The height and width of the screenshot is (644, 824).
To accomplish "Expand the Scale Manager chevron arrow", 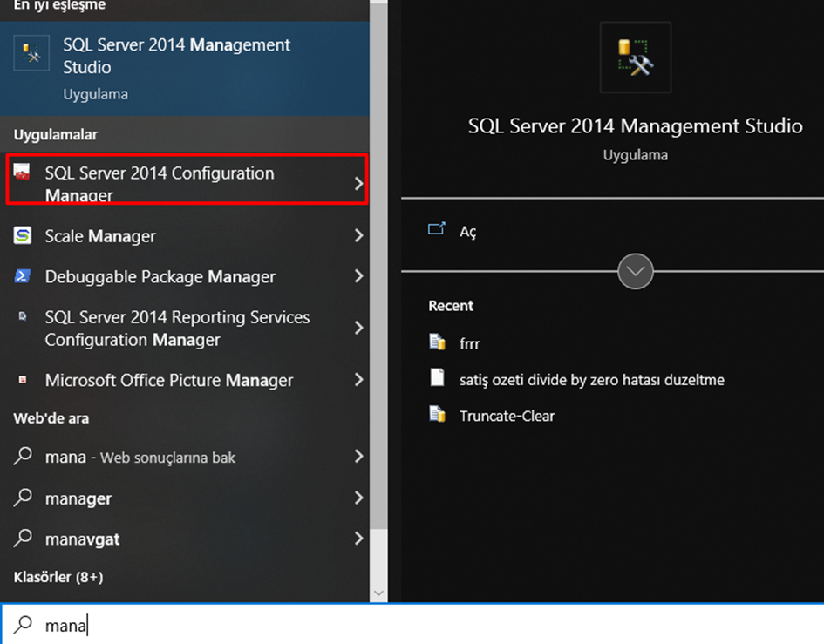I will pyautogui.click(x=358, y=235).
